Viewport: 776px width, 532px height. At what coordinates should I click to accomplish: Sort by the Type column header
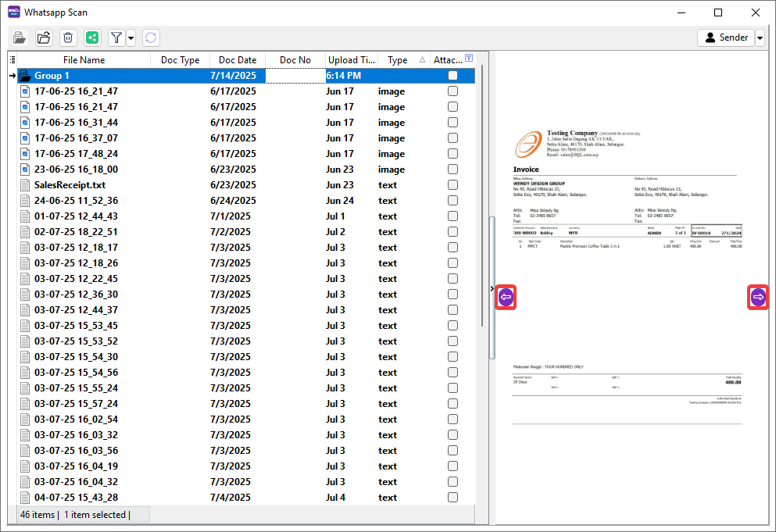398,60
